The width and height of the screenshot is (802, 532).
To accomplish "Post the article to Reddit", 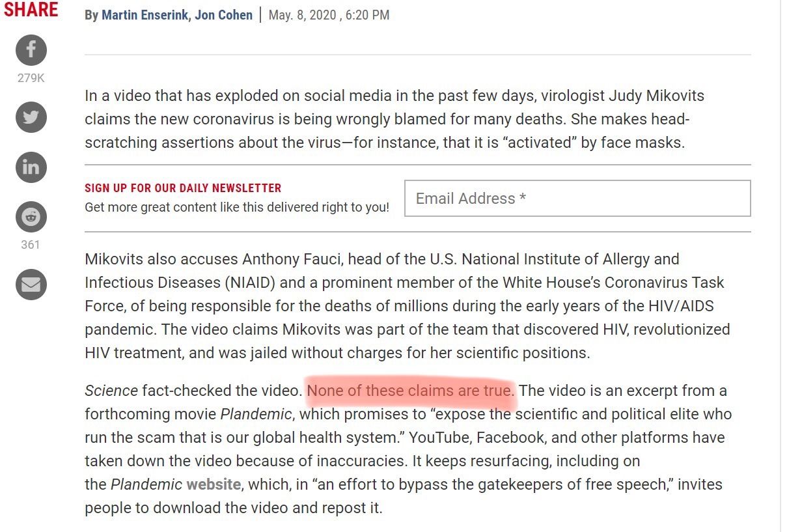I will (31, 217).
